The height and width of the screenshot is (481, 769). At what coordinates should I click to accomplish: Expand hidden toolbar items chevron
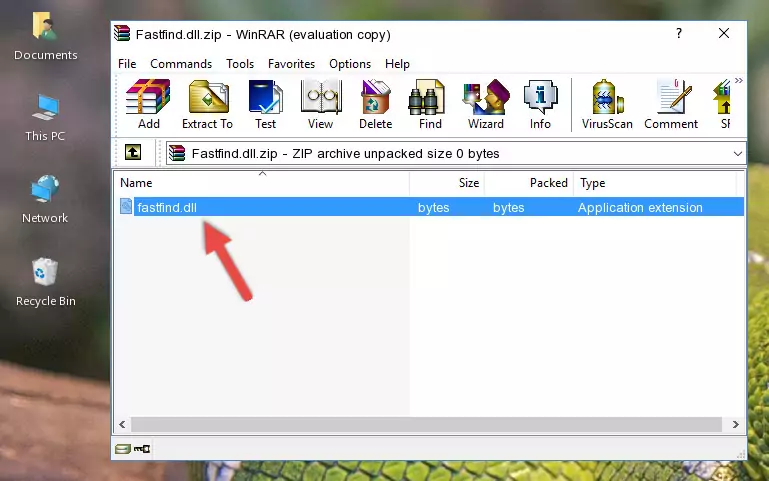tap(739, 80)
